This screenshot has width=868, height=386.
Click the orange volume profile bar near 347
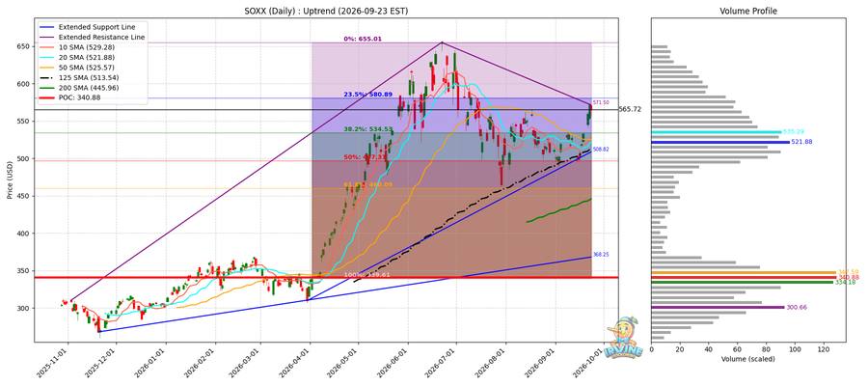coord(744,272)
